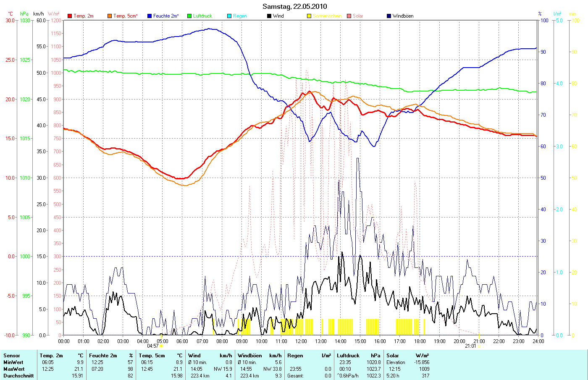Click the Elevation label in Solar column
Screen dimensions: 588x380
(396, 362)
